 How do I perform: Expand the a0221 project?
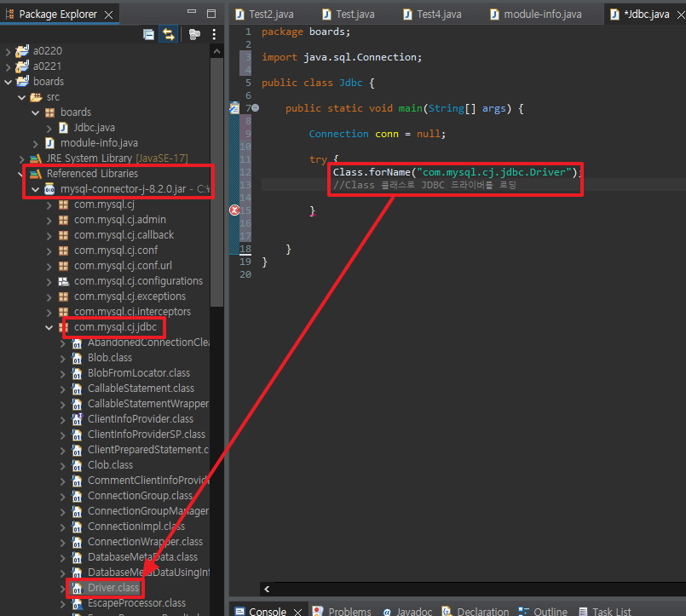pyautogui.click(x=8, y=67)
